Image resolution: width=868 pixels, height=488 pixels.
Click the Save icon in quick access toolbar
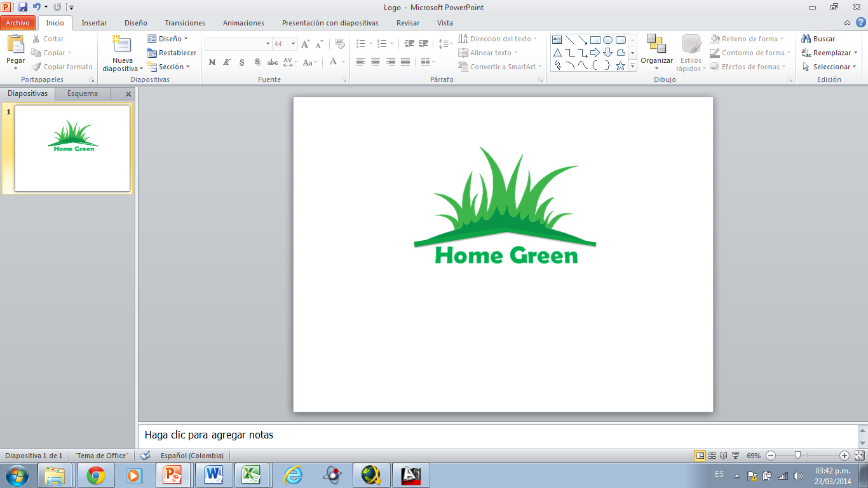pos(23,7)
